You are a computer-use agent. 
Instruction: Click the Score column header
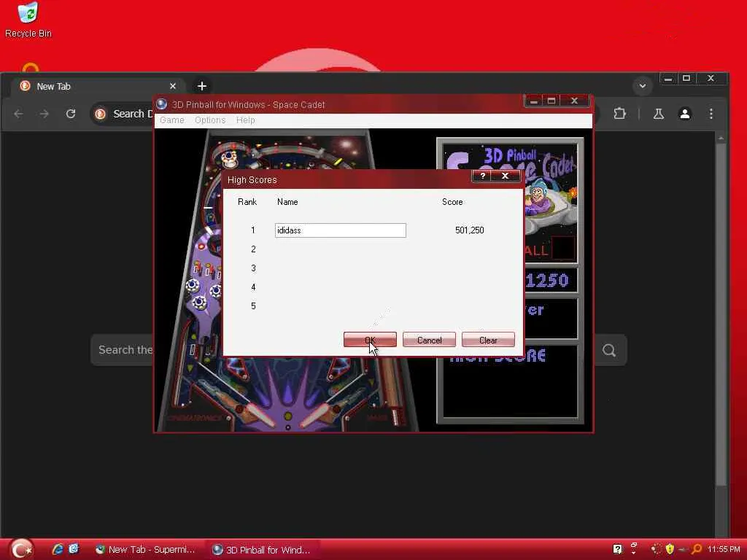(452, 202)
